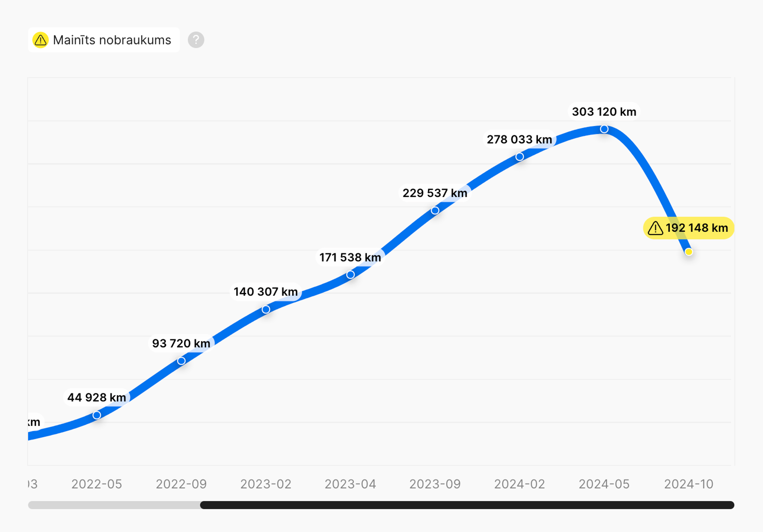The height and width of the screenshot is (532, 763).
Task: Click the 303 120 km value label
Action: point(604,112)
